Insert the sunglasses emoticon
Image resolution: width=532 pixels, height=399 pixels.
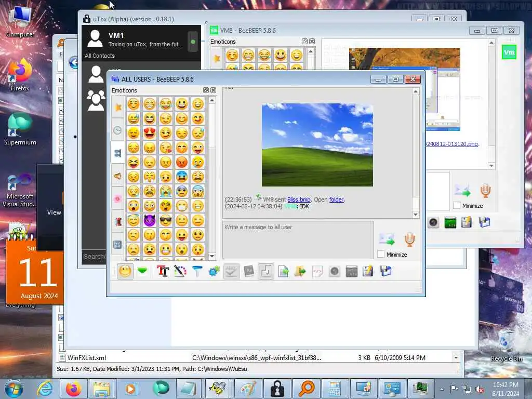click(x=166, y=220)
